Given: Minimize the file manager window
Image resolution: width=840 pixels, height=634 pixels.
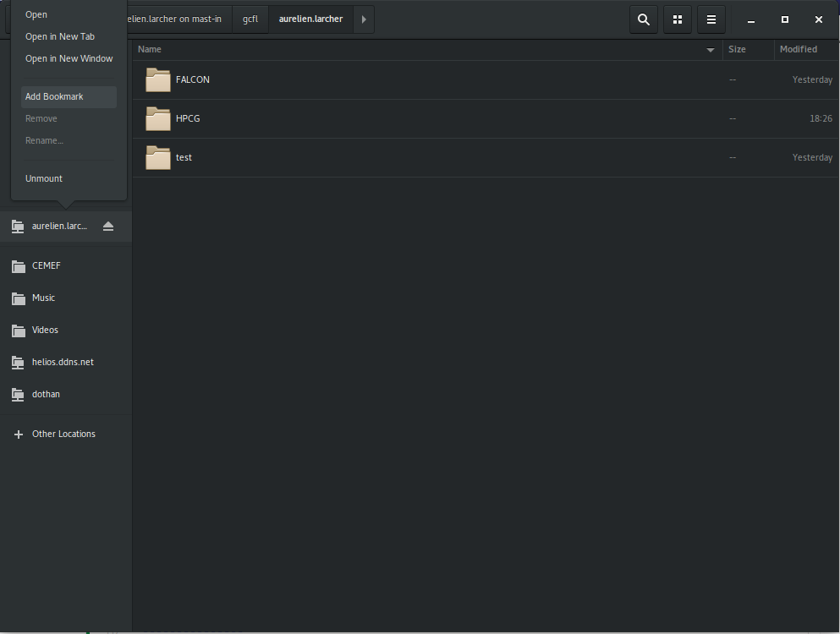Looking at the screenshot, I should 751,19.
